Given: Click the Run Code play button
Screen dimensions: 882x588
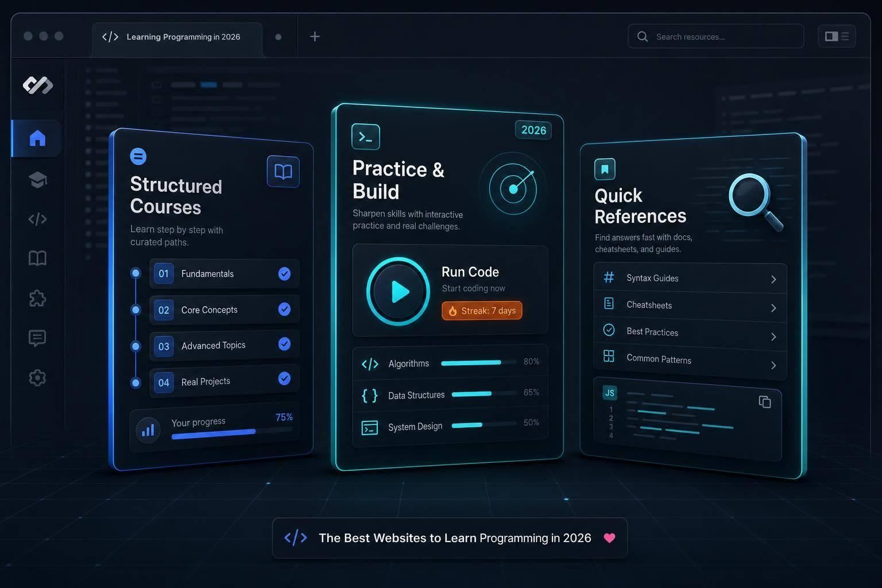Looking at the screenshot, I should pos(398,291).
